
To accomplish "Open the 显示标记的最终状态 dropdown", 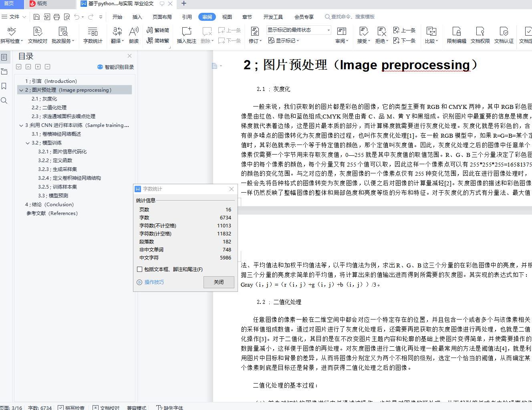I will pyautogui.click(x=299, y=30).
